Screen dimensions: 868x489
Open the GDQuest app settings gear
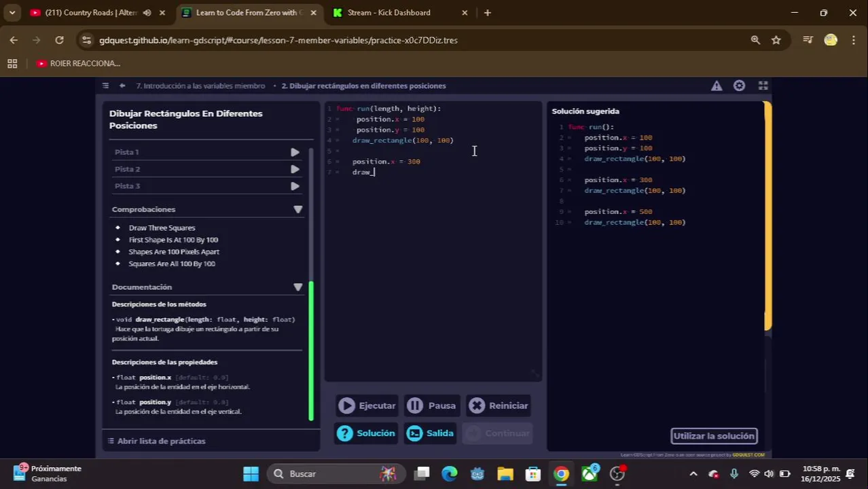tap(739, 86)
